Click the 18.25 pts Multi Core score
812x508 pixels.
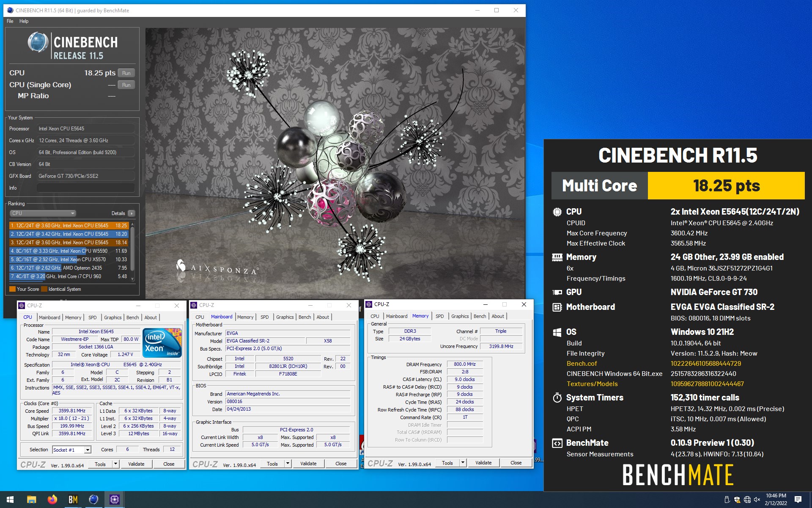[726, 185]
